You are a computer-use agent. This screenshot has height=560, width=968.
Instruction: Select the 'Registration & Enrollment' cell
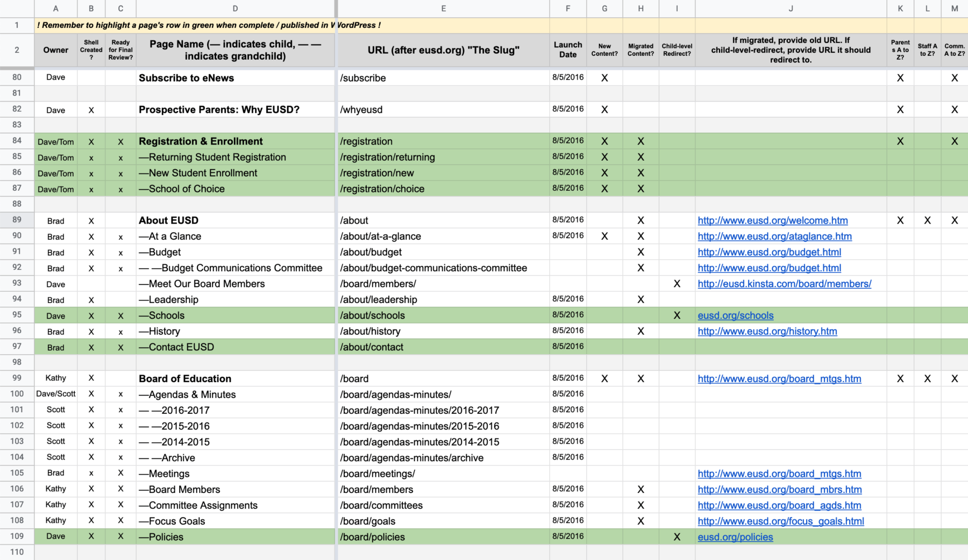pos(235,141)
